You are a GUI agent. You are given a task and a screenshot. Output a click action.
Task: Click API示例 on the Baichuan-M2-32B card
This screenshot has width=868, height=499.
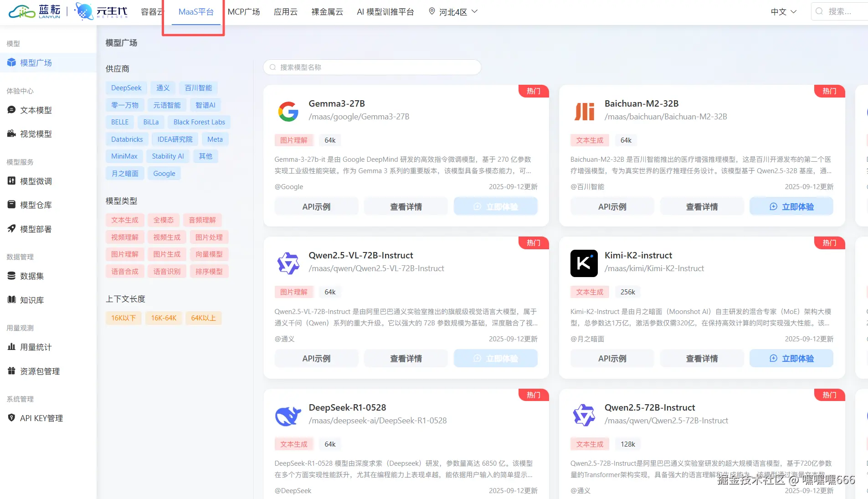[x=612, y=206]
